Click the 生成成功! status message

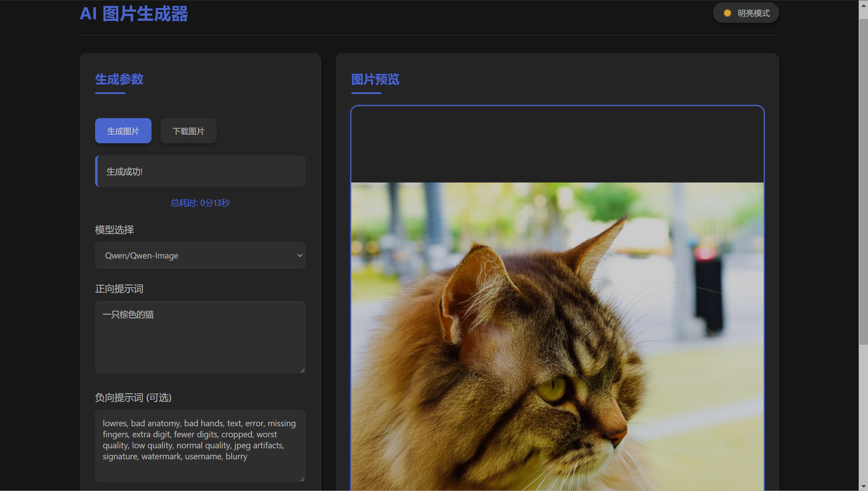click(x=200, y=171)
